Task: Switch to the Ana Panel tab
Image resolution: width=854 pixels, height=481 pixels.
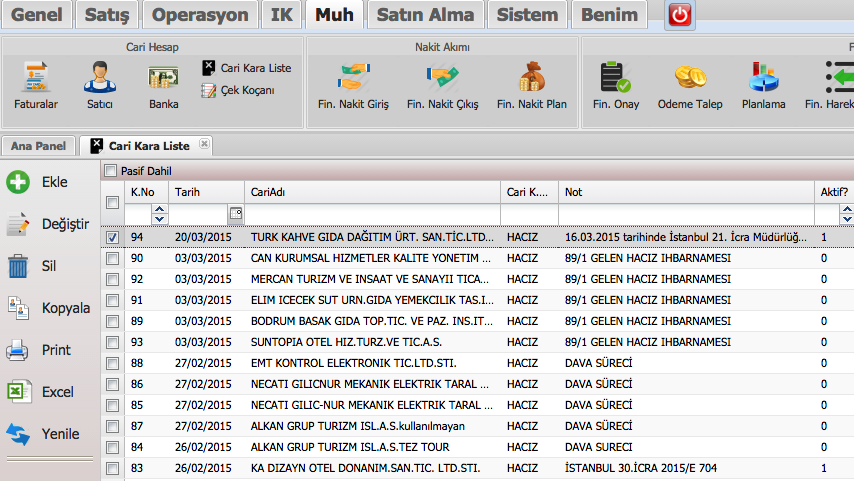Action: pos(38,146)
